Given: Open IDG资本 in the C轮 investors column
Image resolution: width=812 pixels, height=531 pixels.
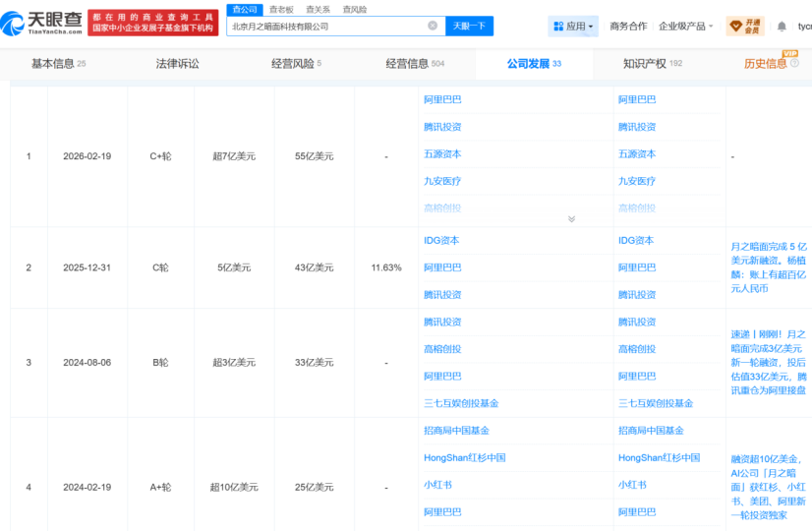Looking at the screenshot, I should [x=441, y=240].
